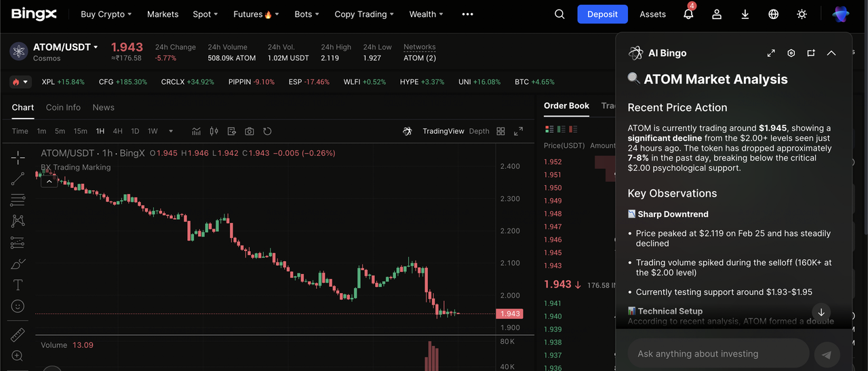868x371 pixels.
Task: Click the blue Deposit button
Action: tap(602, 14)
